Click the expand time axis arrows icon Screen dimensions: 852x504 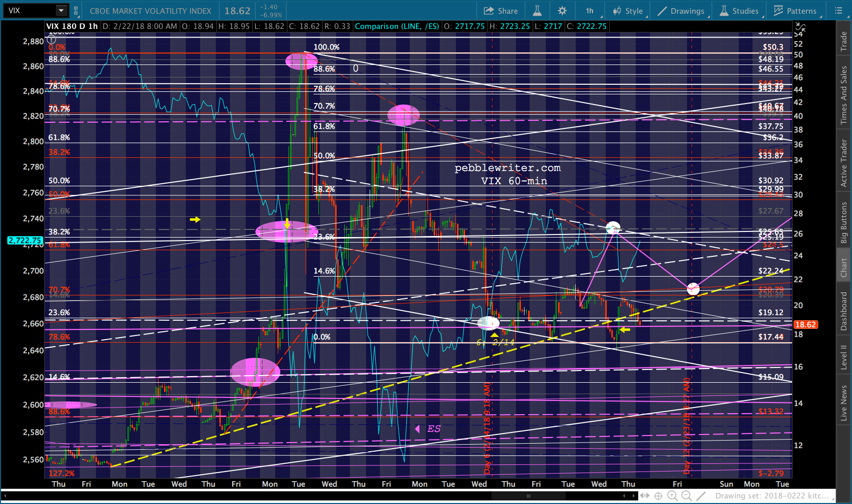644,496
